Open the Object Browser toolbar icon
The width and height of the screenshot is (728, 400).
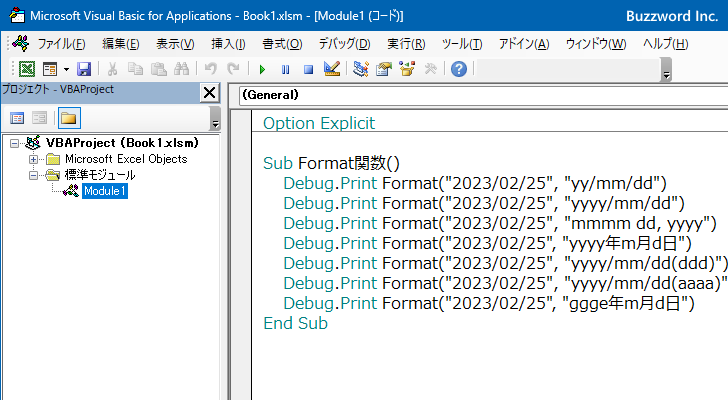click(x=407, y=69)
